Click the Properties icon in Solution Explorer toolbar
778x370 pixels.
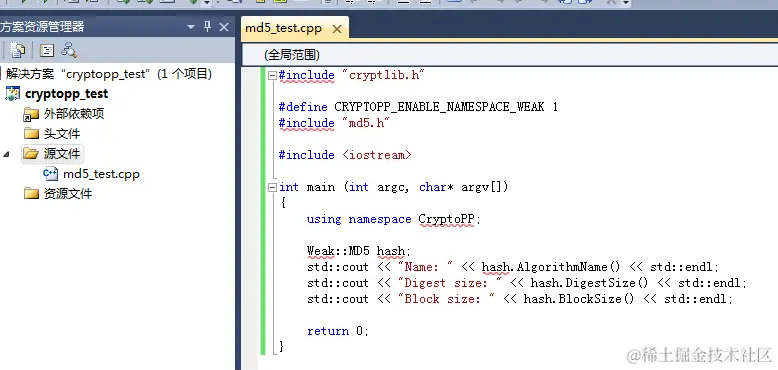pos(17,50)
